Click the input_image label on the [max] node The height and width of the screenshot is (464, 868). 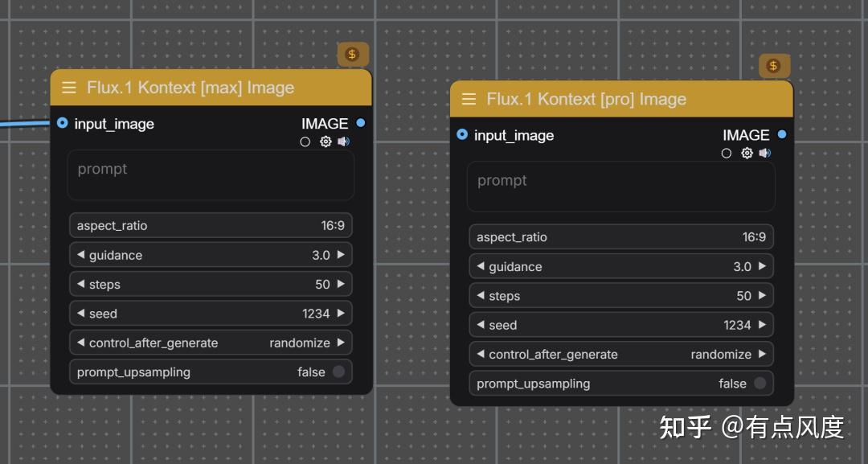pyautogui.click(x=115, y=124)
